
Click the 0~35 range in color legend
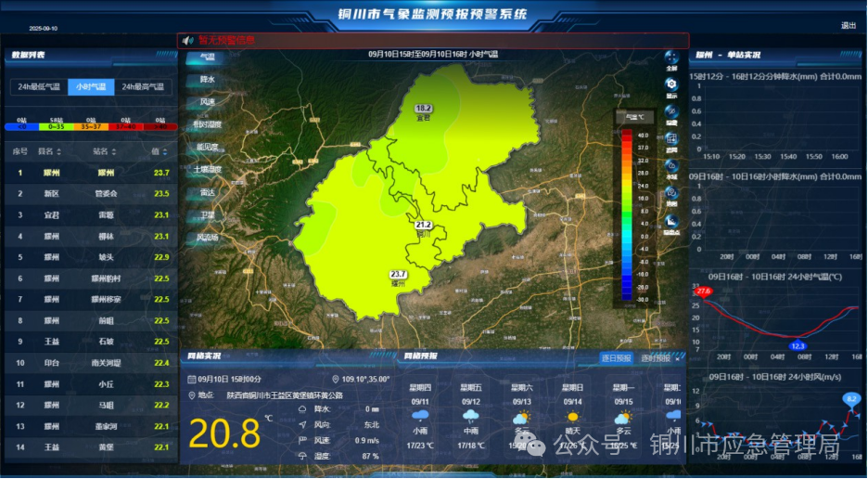click(x=57, y=126)
